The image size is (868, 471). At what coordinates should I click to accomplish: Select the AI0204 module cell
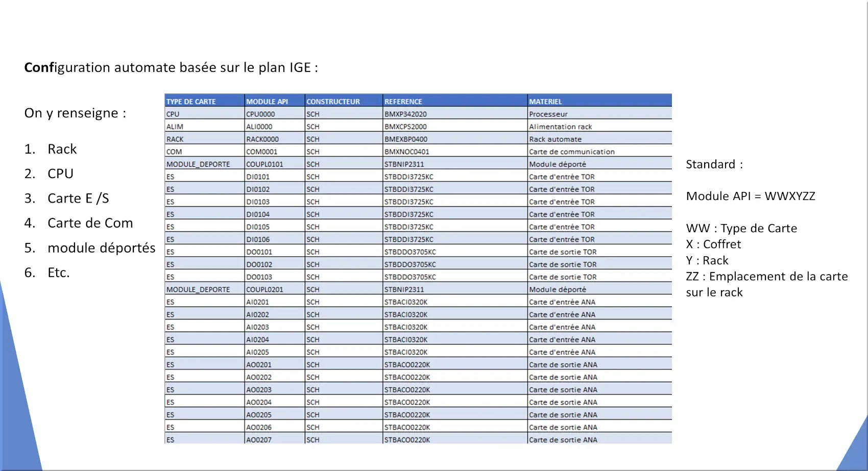tap(275, 339)
